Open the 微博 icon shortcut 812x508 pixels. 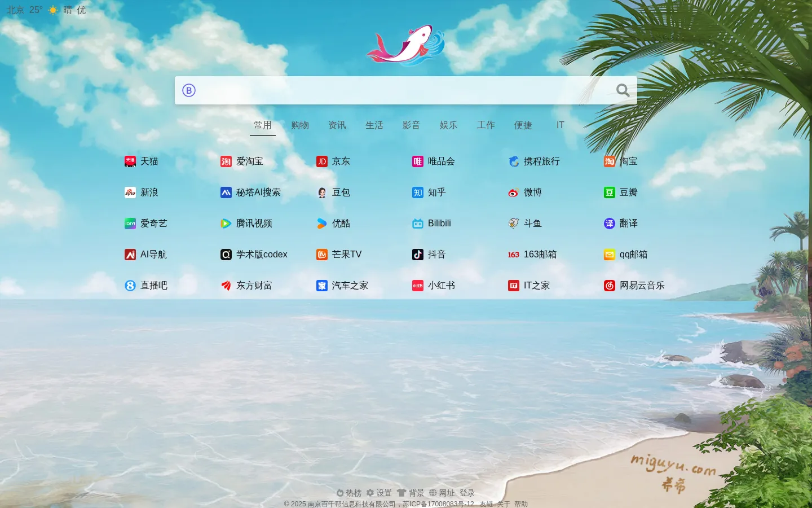[514, 192]
